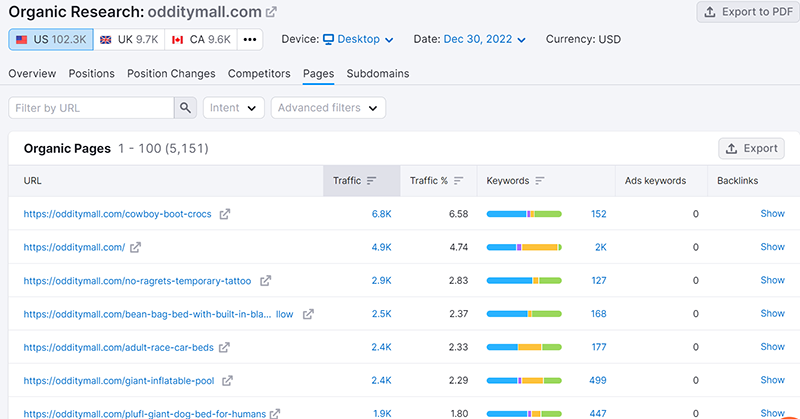Open the plufl-giant-dog-bed-for-humans URL link
The width and height of the screenshot is (800, 419).
(x=144, y=413)
